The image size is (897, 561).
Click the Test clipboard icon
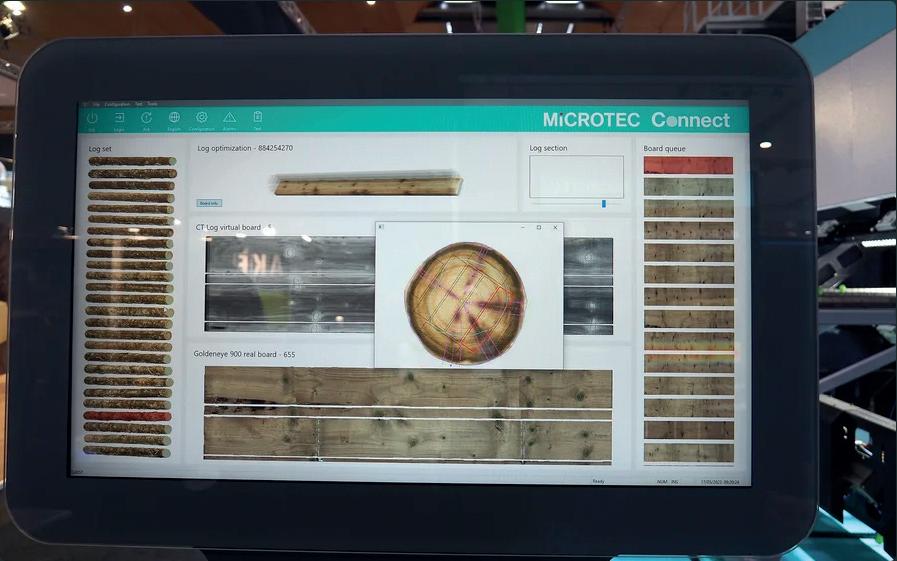257,117
